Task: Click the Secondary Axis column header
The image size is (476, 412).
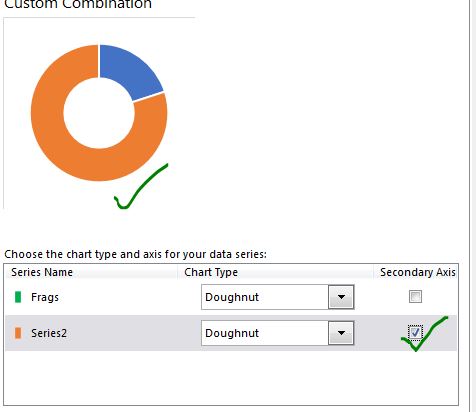Action: click(x=418, y=272)
